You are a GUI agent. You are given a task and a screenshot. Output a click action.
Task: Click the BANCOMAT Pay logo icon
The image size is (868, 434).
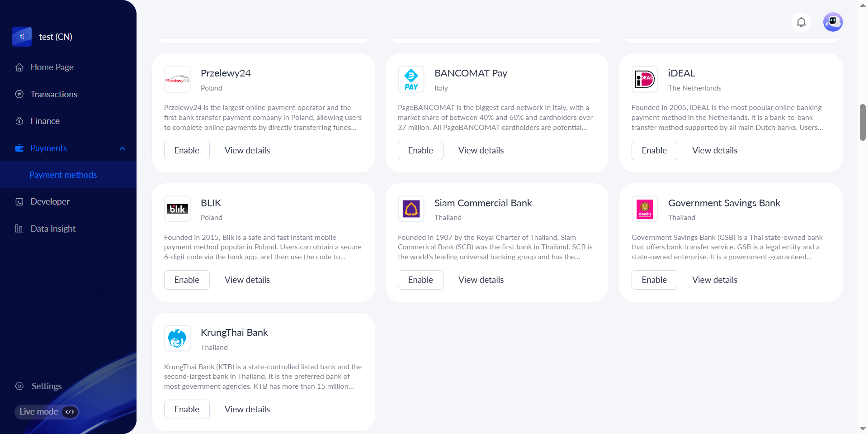[411, 80]
